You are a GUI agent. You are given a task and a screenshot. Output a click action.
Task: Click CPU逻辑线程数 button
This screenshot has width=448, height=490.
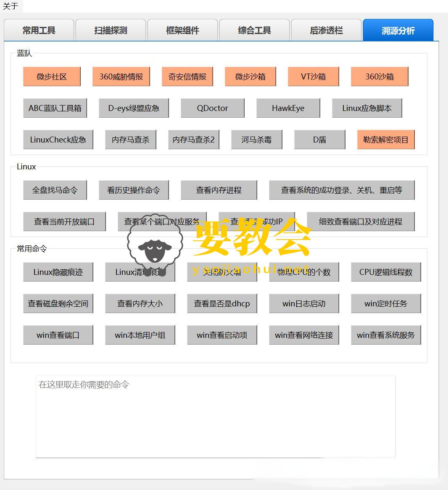[386, 272]
